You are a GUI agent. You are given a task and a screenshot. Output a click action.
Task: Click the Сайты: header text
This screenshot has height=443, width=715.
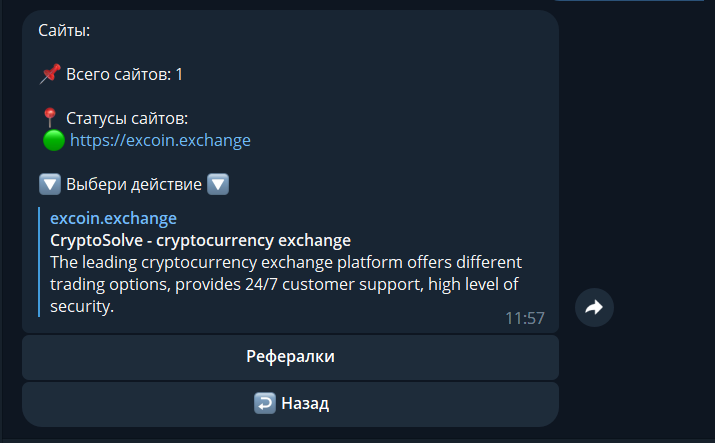64,30
